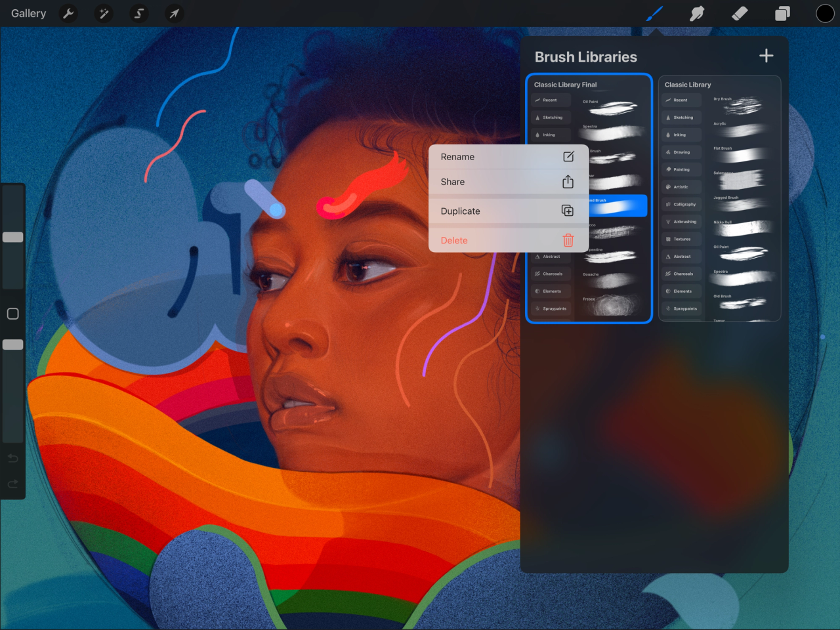This screenshot has height=630, width=840.
Task: Open the color picker swatch
Action: [x=825, y=13]
